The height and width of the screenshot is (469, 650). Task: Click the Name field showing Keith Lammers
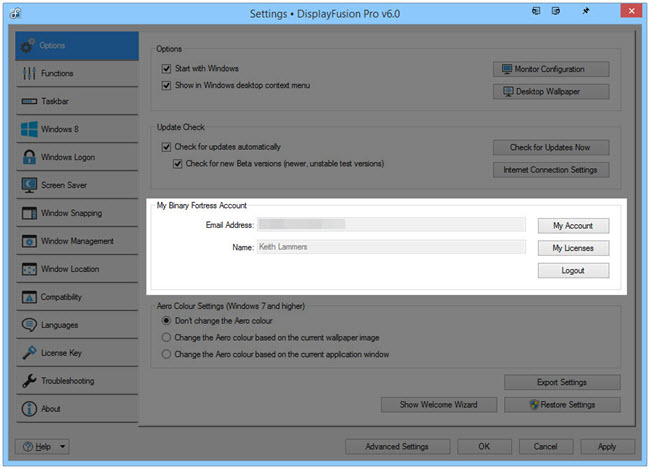click(x=391, y=247)
